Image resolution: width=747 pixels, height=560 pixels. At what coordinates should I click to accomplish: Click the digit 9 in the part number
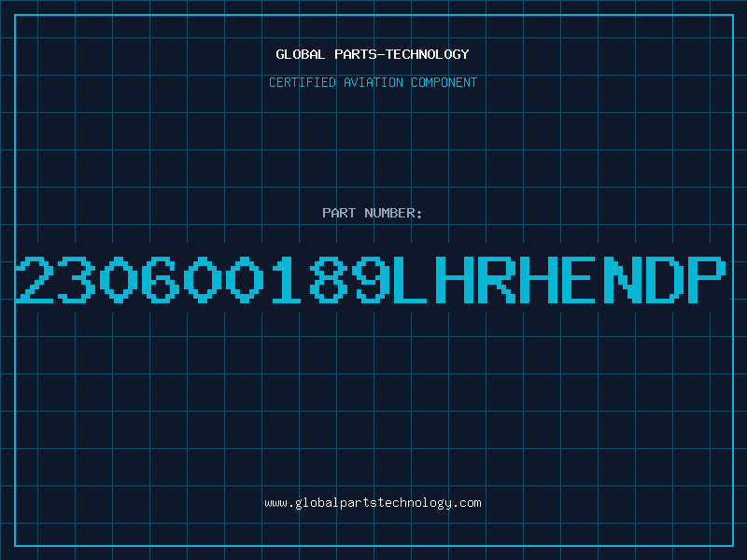tap(370, 279)
